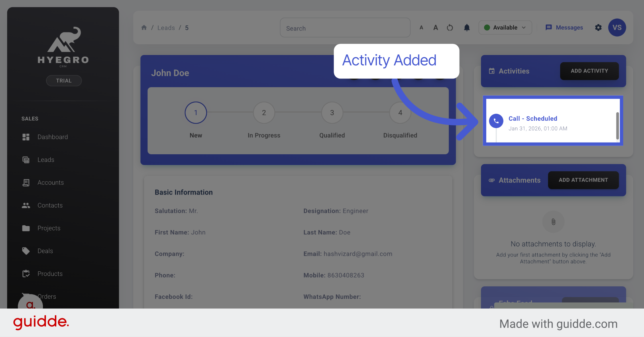This screenshot has width=644, height=337.
Task: Open the Call - Scheduled activity
Action: [533, 119]
